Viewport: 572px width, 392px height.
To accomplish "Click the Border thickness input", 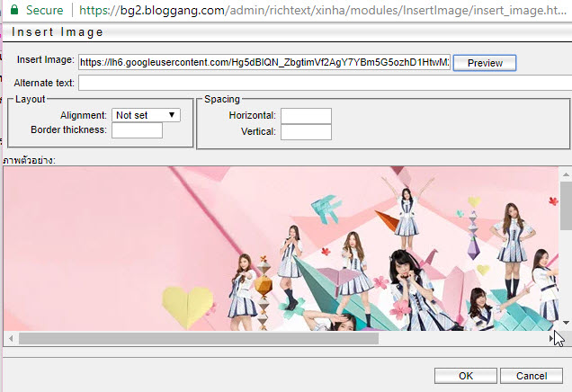I will tap(137, 130).
